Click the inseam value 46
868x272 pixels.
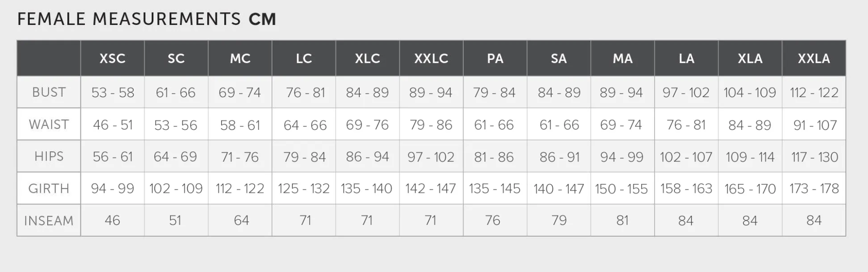(112, 220)
